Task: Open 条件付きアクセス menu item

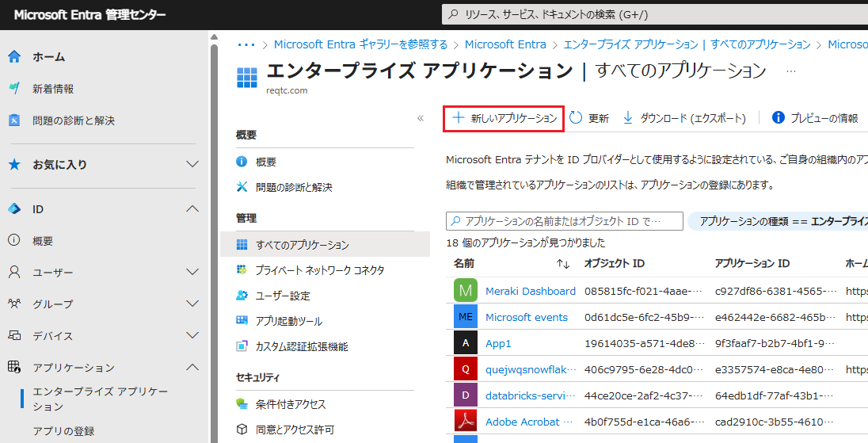Action: tap(290, 404)
